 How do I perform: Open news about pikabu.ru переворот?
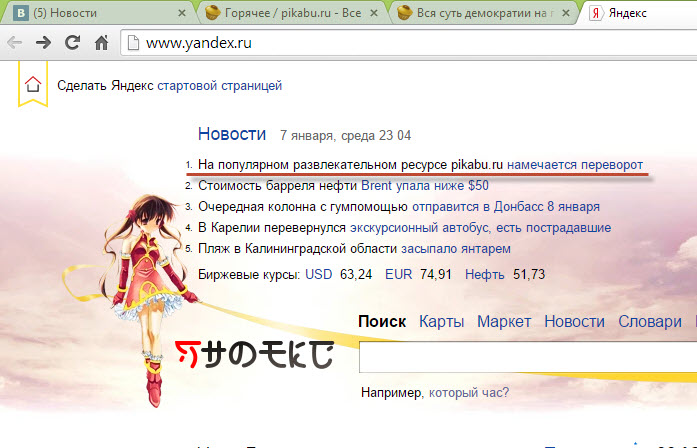[575, 164]
